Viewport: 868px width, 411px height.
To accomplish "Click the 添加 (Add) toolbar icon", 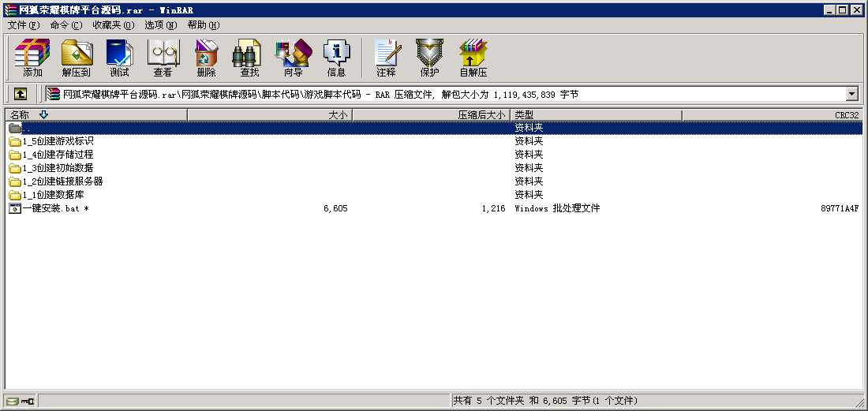I will point(32,58).
